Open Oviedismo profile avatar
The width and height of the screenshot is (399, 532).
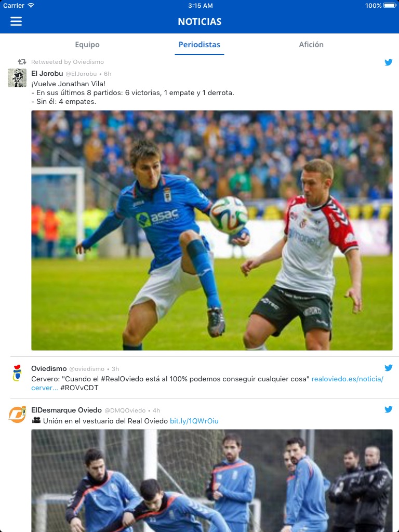click(x=17, y=373)
